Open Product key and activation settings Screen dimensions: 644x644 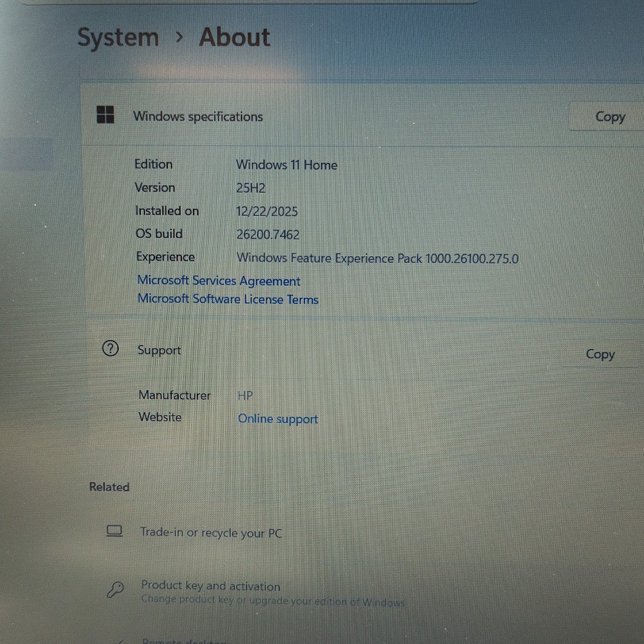210,586
